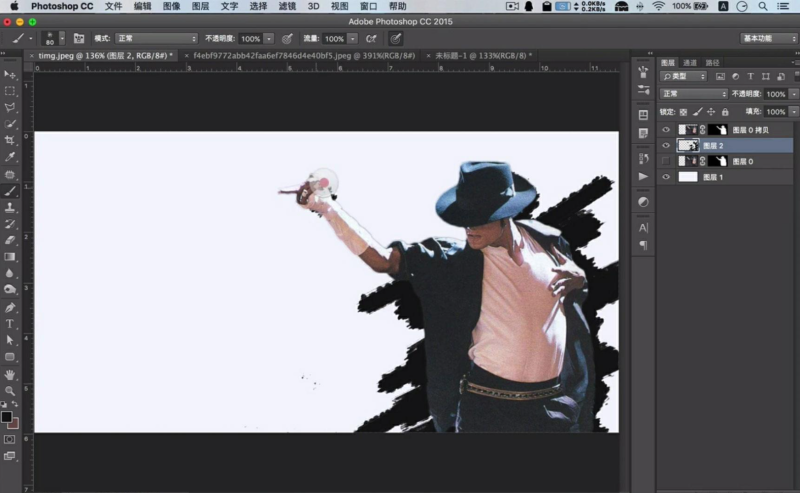Switch to the 通道 panel tab
This screenshot has width=800, height=493.
pyautogui.click(x=690, y=62)
